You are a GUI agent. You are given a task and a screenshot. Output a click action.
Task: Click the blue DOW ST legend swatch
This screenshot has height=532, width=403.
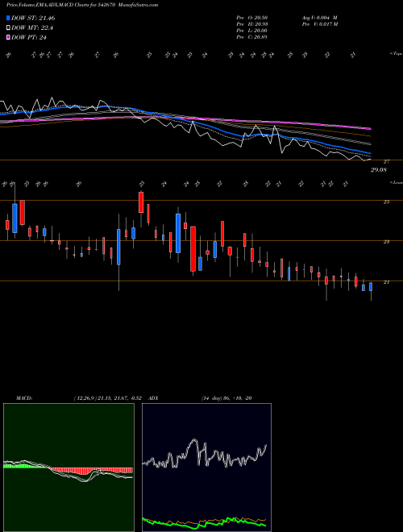[8, 18]
